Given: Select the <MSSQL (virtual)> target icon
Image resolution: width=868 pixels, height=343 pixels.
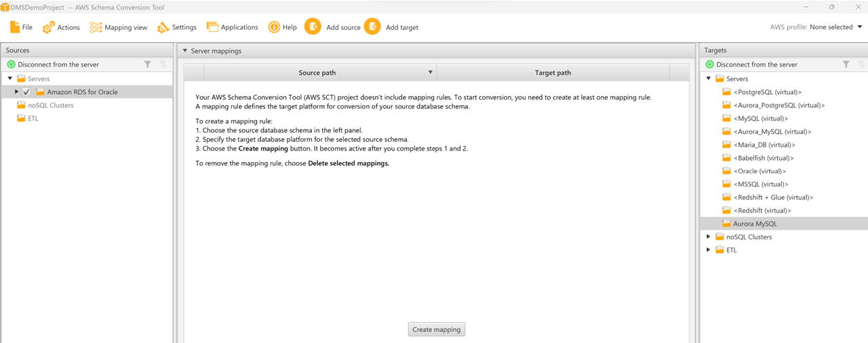Looking at the screenshot, I should coord(726,184).
